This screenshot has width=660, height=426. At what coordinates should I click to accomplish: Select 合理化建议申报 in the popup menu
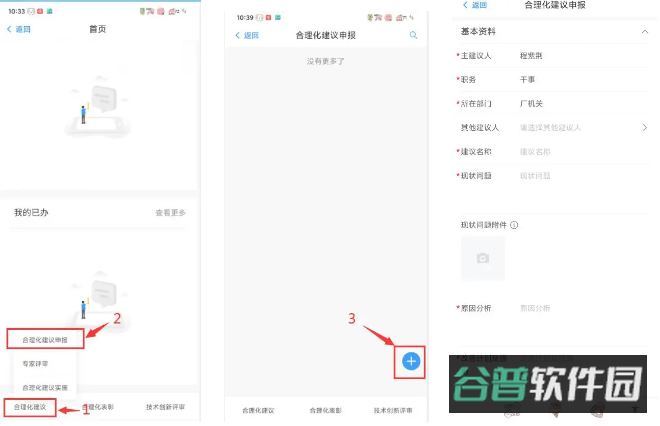[x=45, y=340]
